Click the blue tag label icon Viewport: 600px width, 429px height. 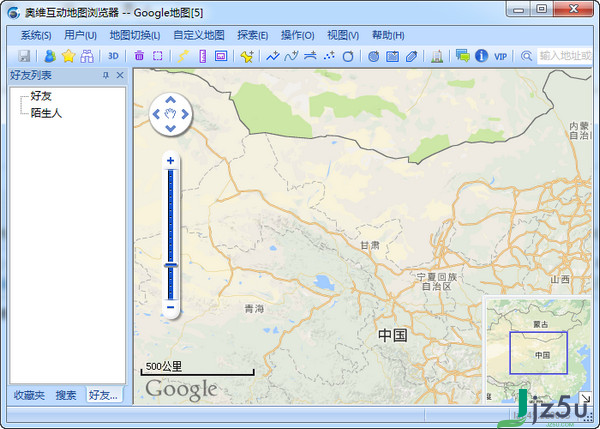click(x=411, y=56)
